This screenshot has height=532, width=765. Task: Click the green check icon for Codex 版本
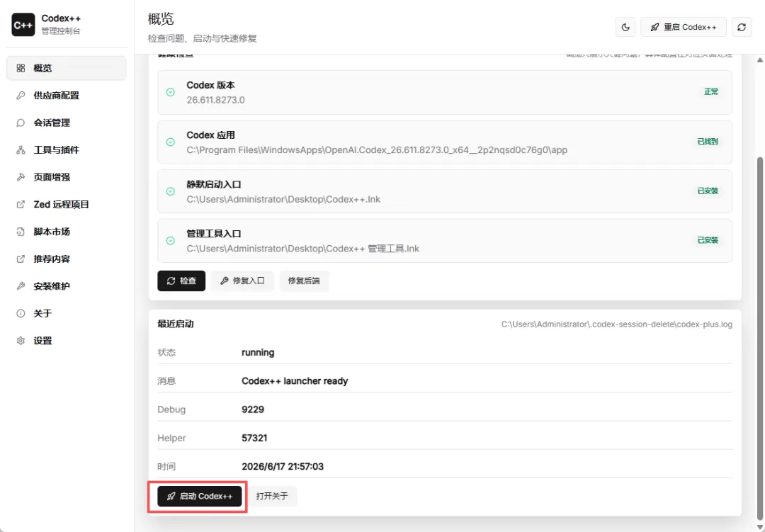tap(170, 92)
